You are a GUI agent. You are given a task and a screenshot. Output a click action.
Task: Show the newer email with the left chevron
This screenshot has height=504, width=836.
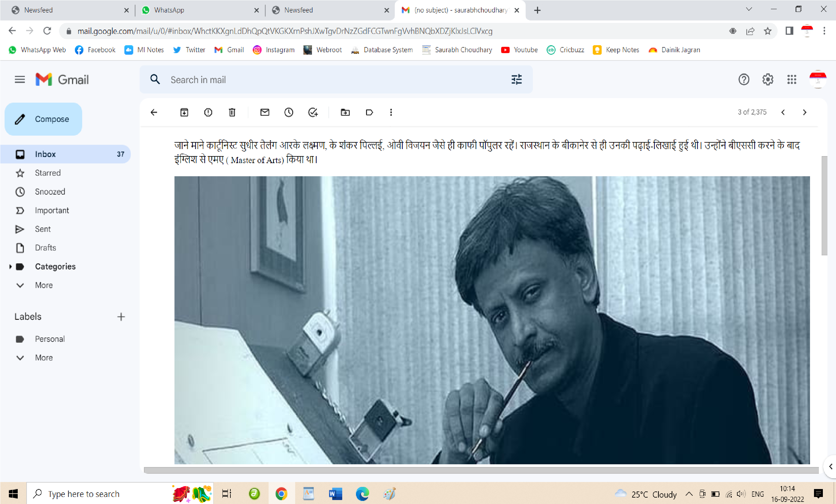(x=783, y=112)
